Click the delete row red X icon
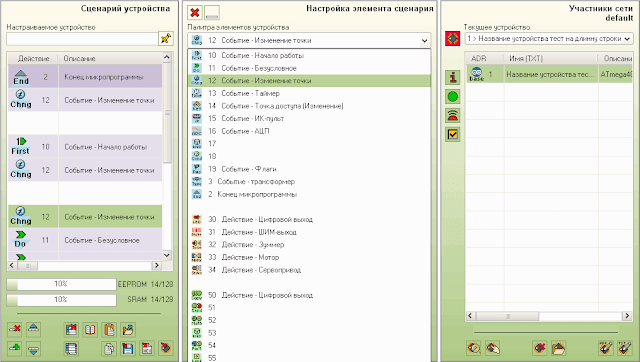 pos(15,329)
